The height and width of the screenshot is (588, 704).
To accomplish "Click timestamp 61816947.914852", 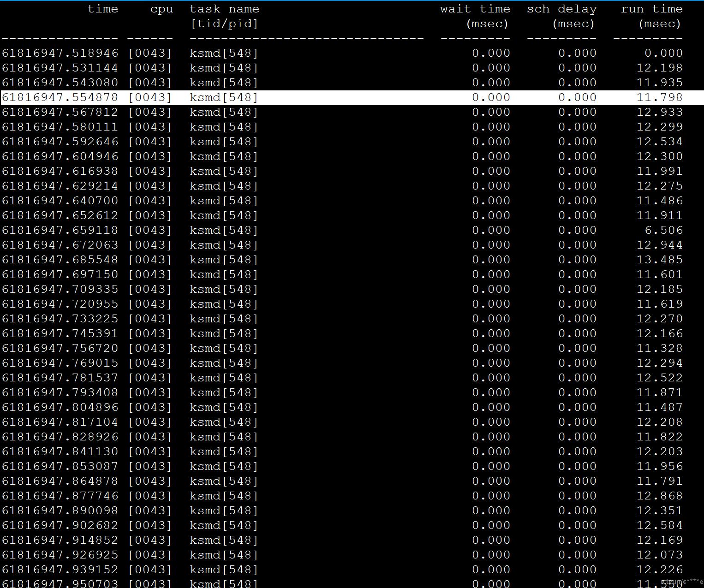I will pyautogui.click(x=60, y=540).
